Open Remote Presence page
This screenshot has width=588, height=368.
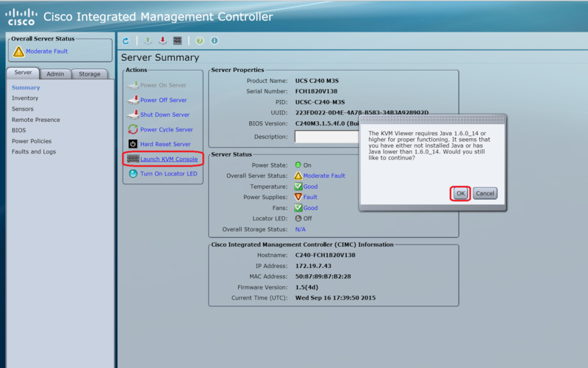point(35,120)
